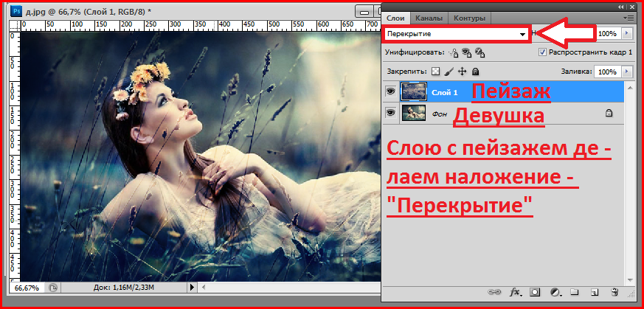Click the ruler origin corner
644x309 pixels.
pyautogui.click(x=15, y=26)
